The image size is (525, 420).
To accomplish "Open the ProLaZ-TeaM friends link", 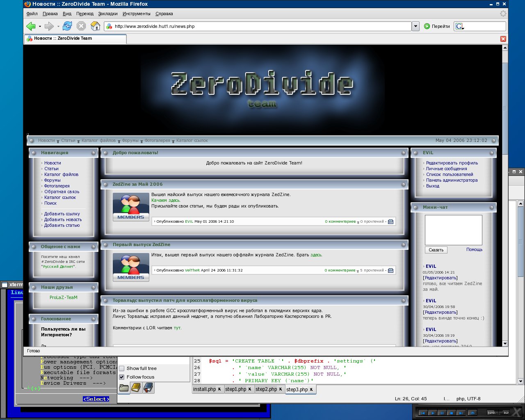I will [x=64, y=297].
